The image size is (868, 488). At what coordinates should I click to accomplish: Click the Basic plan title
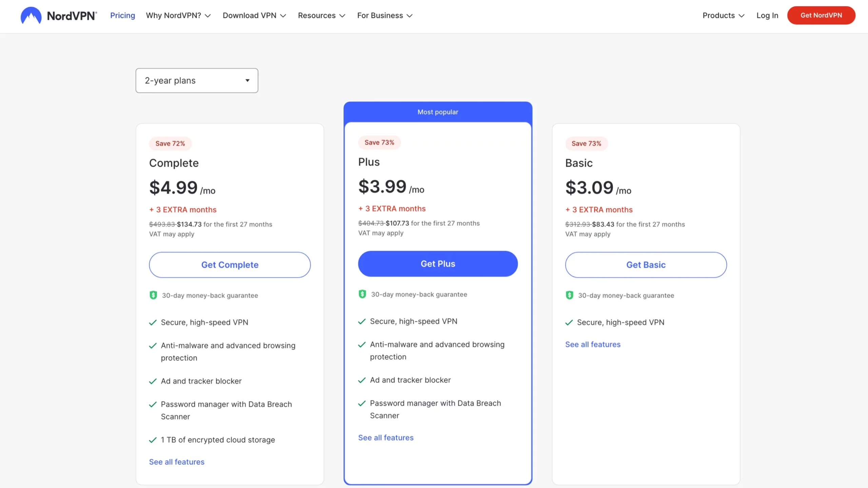click(x=579, y=163)
